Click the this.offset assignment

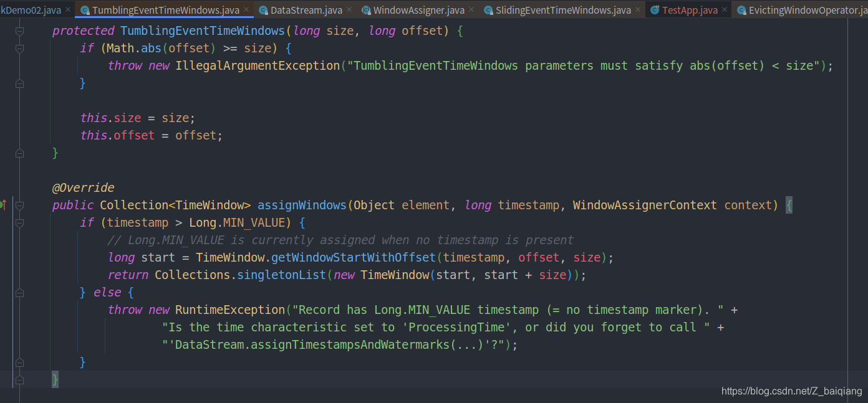(152, 135)
